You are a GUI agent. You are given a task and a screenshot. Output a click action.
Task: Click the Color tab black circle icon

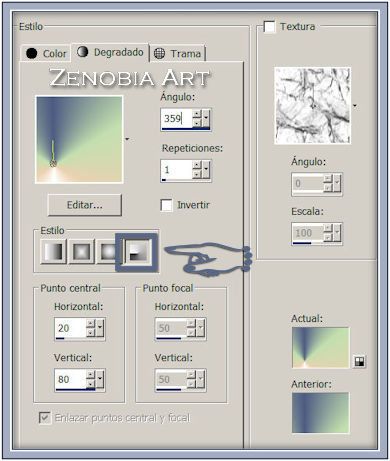(x=32, y=53)
